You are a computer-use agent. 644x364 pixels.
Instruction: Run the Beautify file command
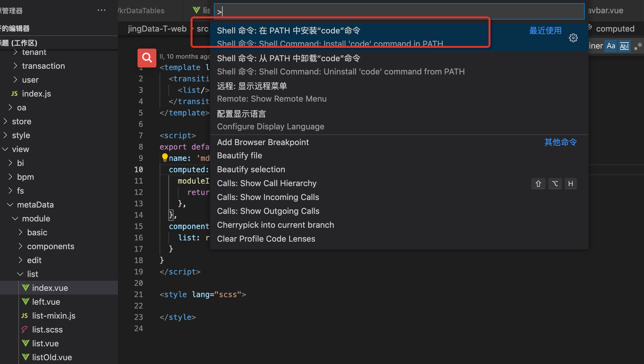tap(239, 155)
